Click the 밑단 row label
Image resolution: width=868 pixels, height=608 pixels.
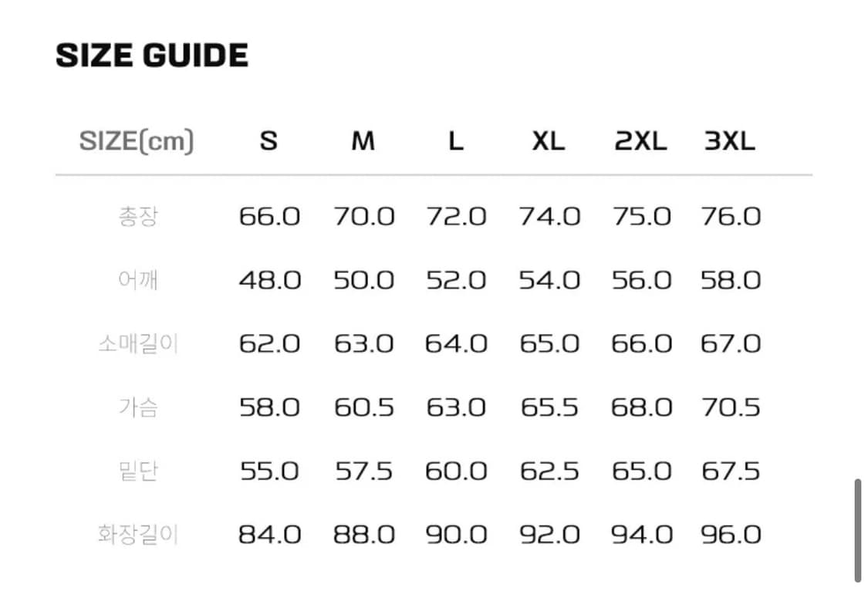[138, 471]
